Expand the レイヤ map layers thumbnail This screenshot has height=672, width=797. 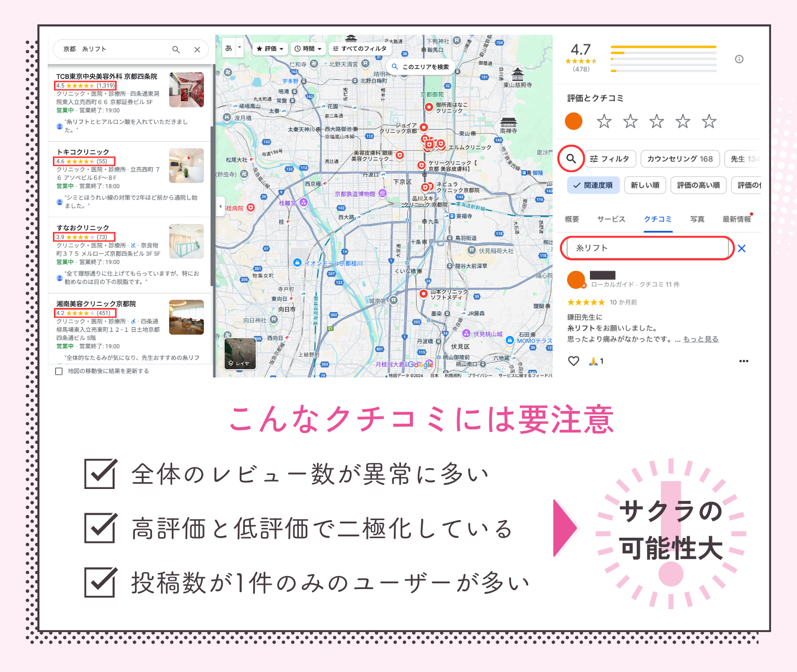[240, 353]
